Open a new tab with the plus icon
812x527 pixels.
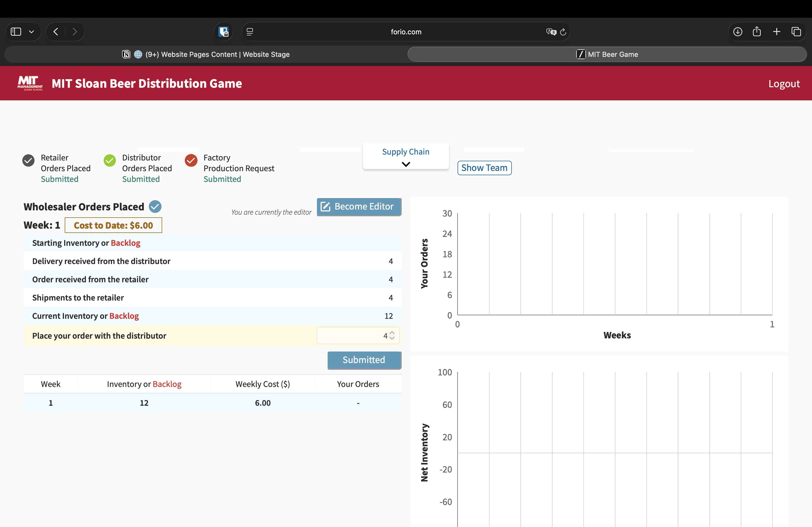(777, 32)
